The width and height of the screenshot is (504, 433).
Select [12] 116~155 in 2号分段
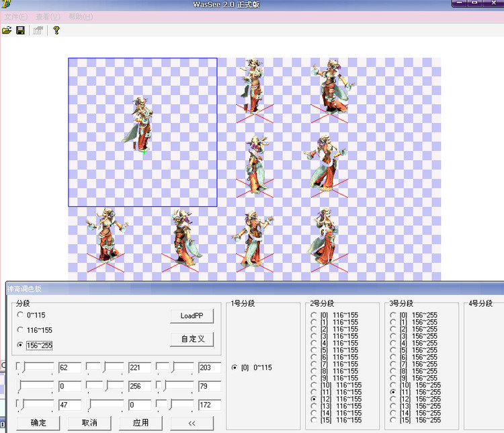(x=314, y=399)
